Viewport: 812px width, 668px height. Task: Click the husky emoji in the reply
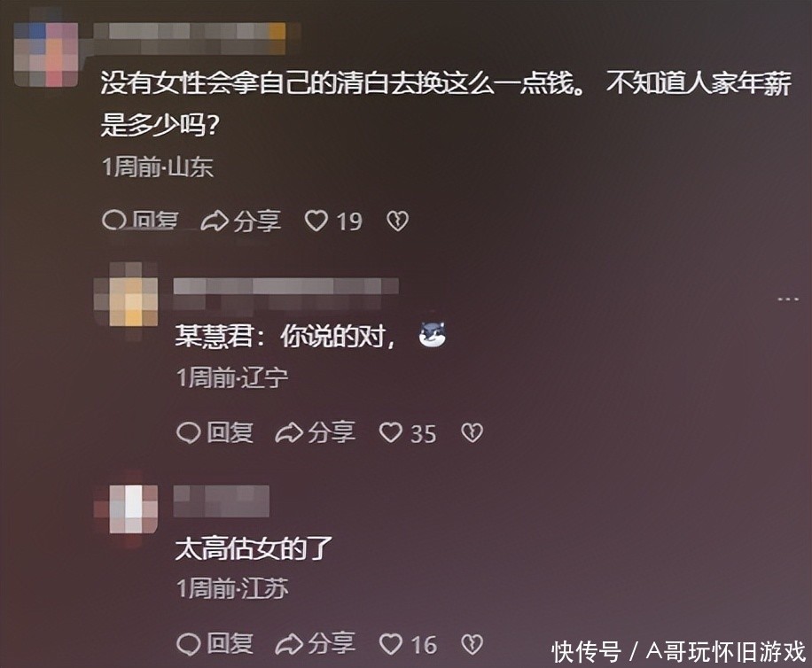pos(433,335)
